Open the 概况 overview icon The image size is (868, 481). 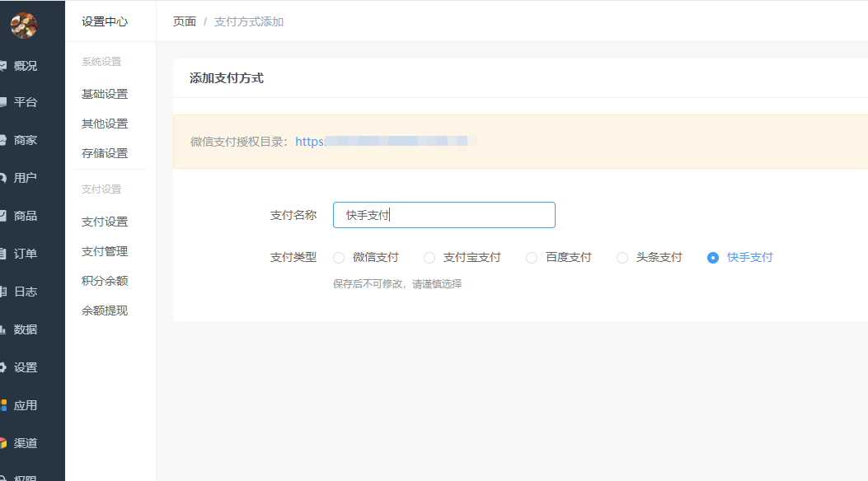click(x=3, y=66)
